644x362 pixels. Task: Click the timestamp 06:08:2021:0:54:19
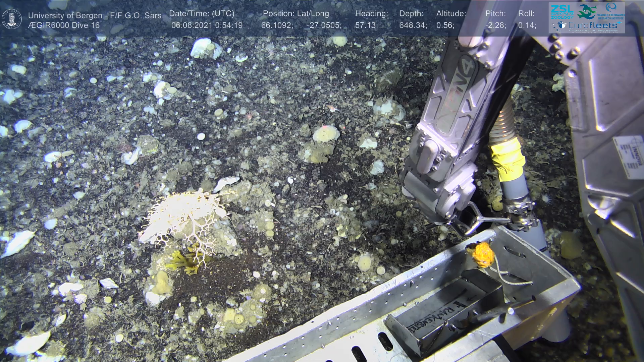pyautogui.click(x=207, y=25)
